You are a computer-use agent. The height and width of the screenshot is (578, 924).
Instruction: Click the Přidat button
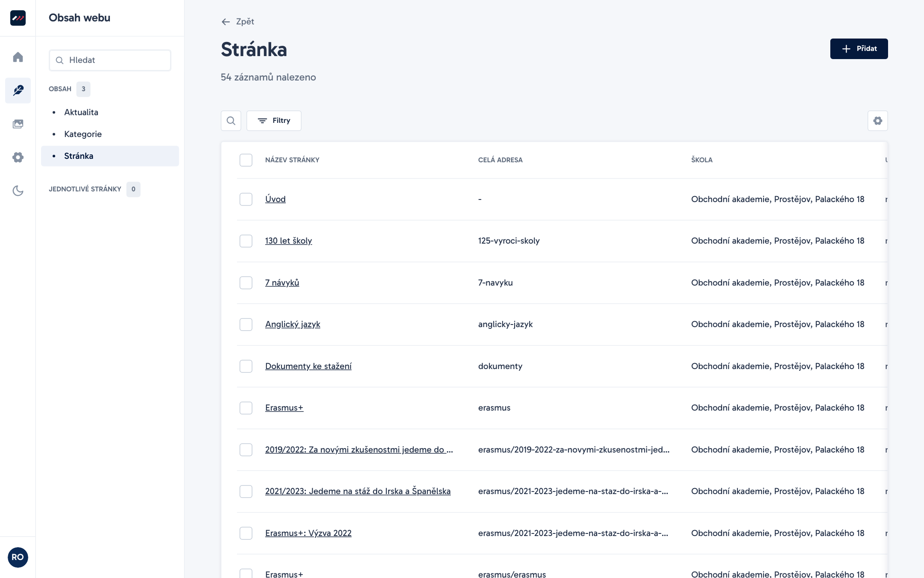pos(859,49)
